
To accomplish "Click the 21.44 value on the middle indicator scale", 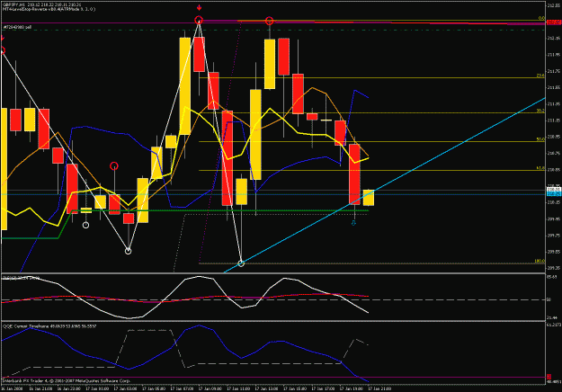I will 552,317.
